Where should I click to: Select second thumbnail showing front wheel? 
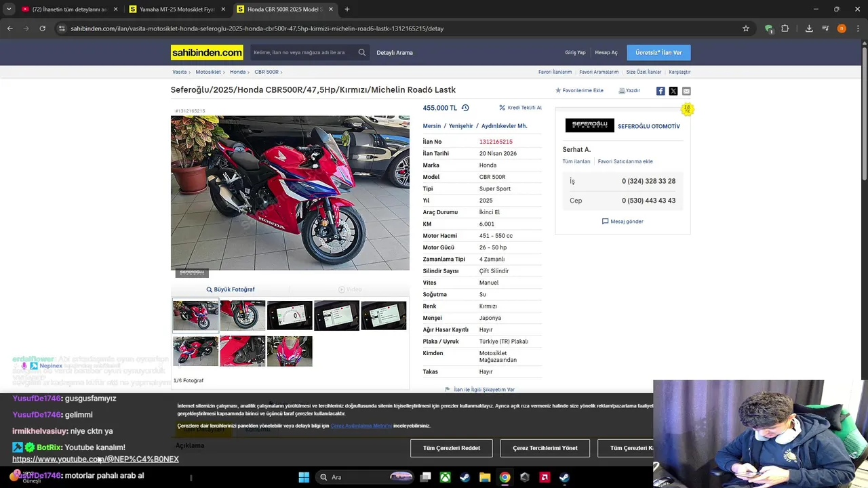[243, 315]
